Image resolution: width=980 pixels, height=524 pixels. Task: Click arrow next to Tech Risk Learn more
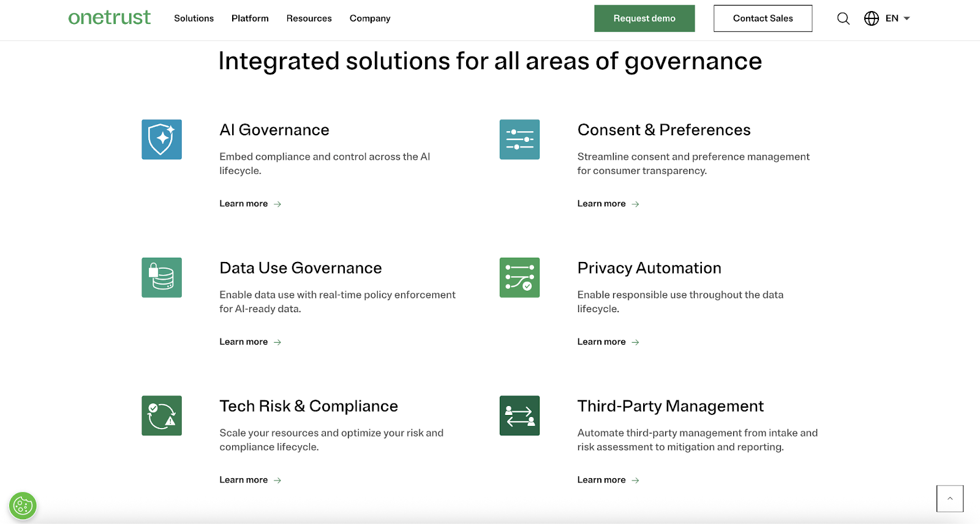277,481
